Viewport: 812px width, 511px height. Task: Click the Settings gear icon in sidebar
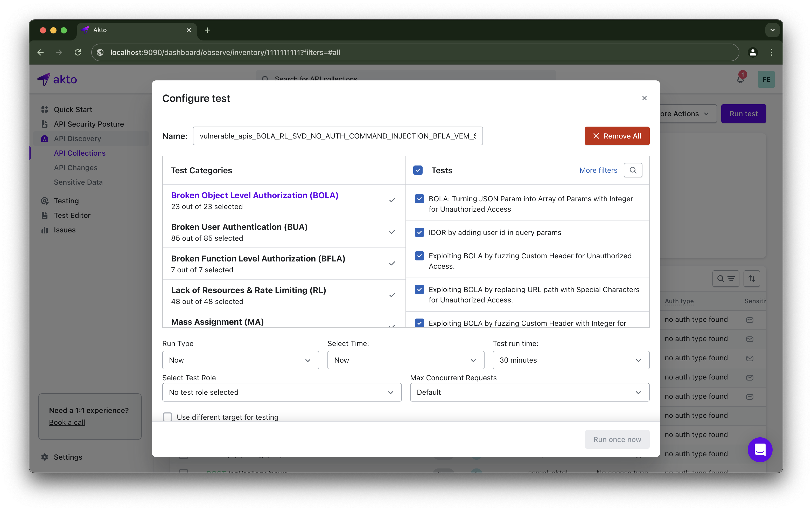click(x=45, y=457)
